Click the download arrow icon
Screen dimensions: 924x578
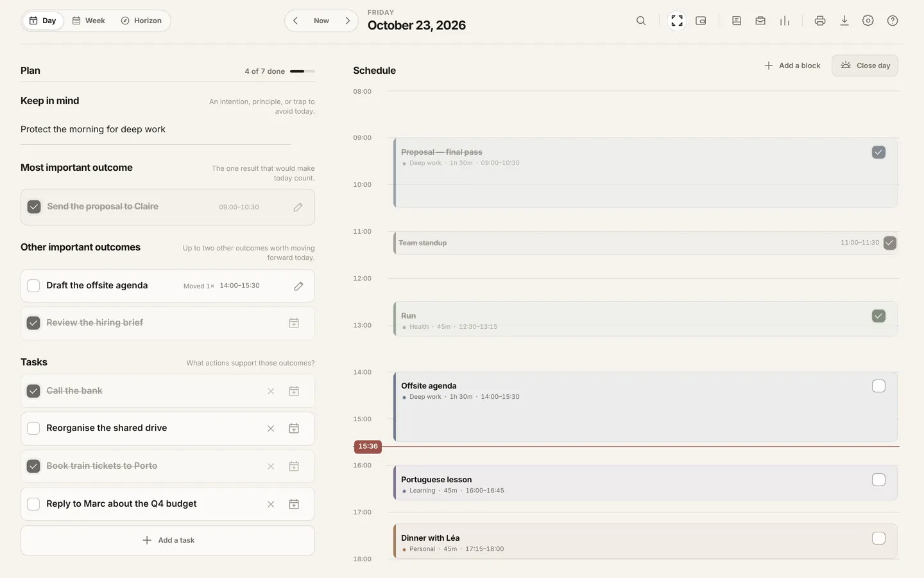[x=844, y=21]
